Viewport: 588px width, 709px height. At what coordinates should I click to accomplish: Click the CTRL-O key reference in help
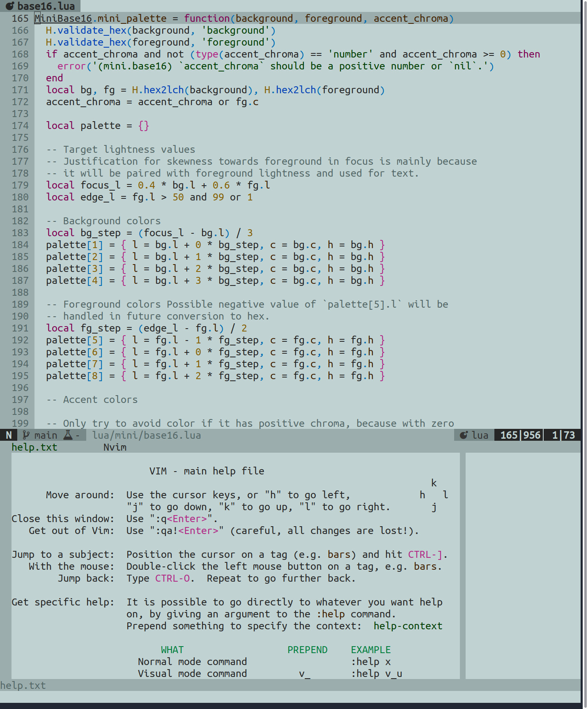[x=172, y=578]
